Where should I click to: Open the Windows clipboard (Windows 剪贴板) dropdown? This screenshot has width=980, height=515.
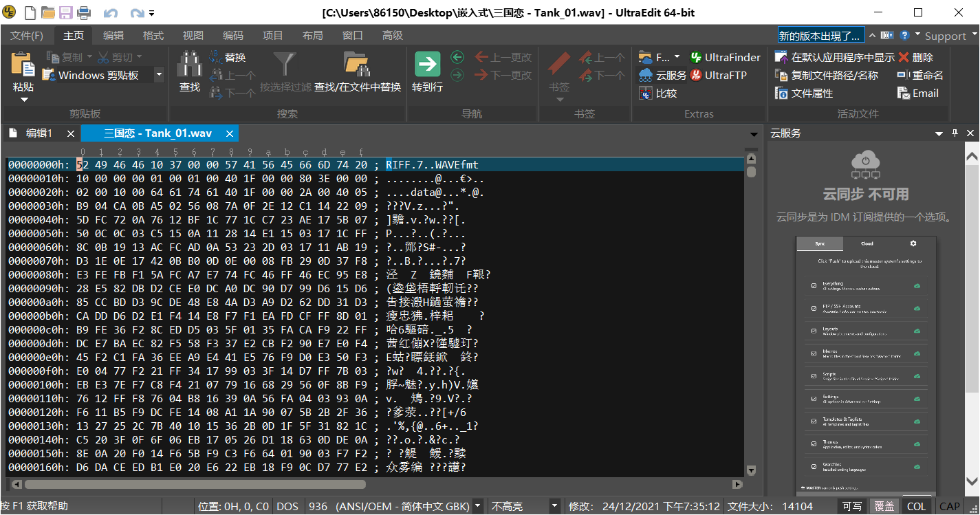click(159, 76)
